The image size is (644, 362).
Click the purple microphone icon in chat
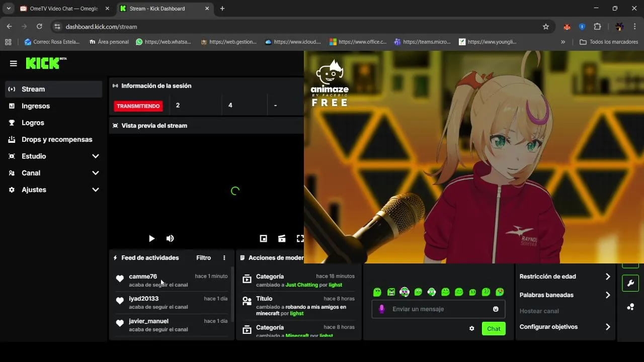[382, 309]
